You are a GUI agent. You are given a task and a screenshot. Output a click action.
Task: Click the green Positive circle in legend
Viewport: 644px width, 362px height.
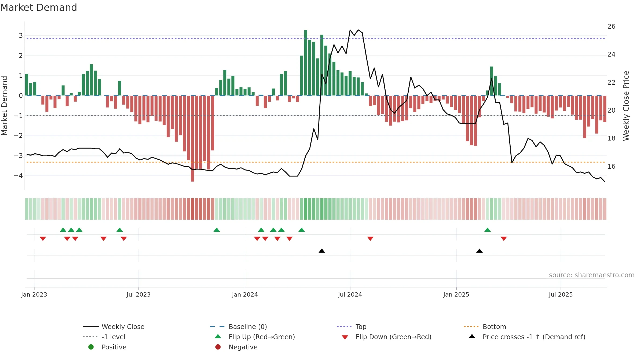(x=91, y=347)
